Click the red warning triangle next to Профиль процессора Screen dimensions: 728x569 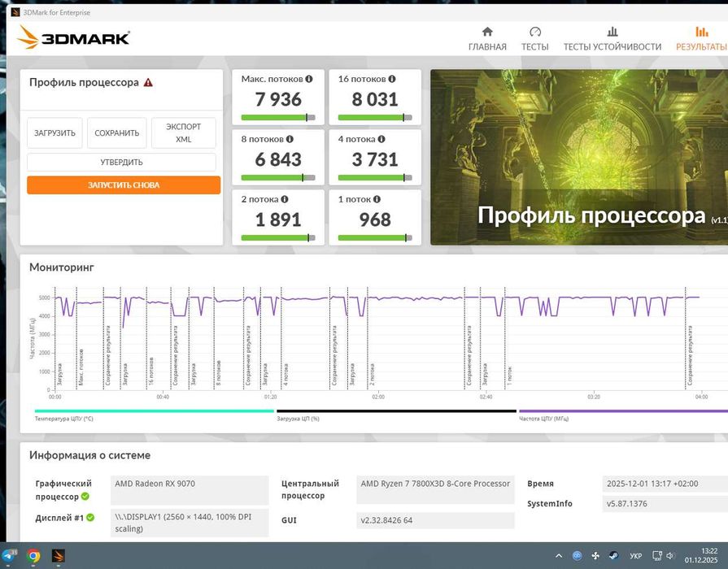148,83
